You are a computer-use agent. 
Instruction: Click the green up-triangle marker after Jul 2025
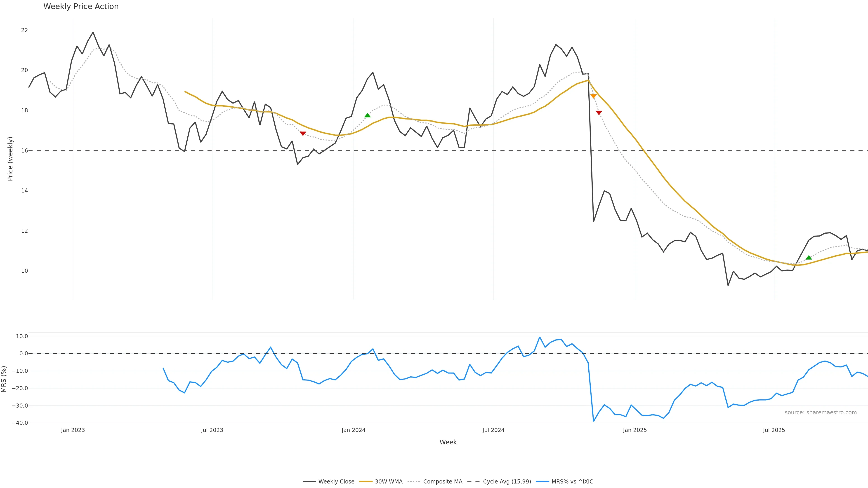pyautogui.click(x=809, y=258)
